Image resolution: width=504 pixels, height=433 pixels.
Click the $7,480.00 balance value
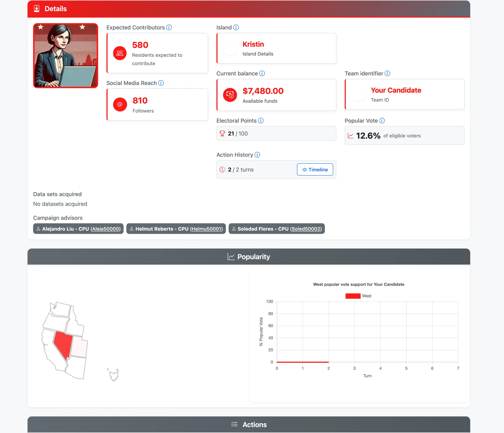pos(263,91)
